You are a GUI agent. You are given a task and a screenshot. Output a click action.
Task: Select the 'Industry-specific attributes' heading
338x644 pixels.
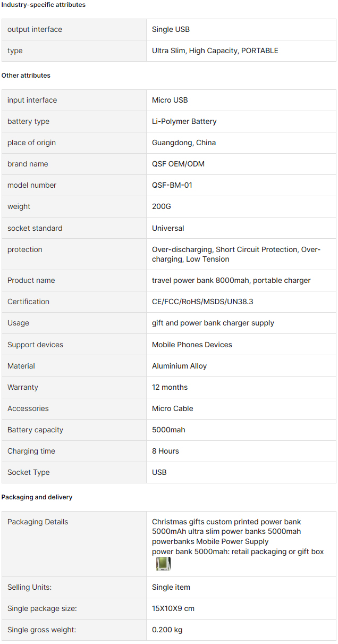coord(44,5)
